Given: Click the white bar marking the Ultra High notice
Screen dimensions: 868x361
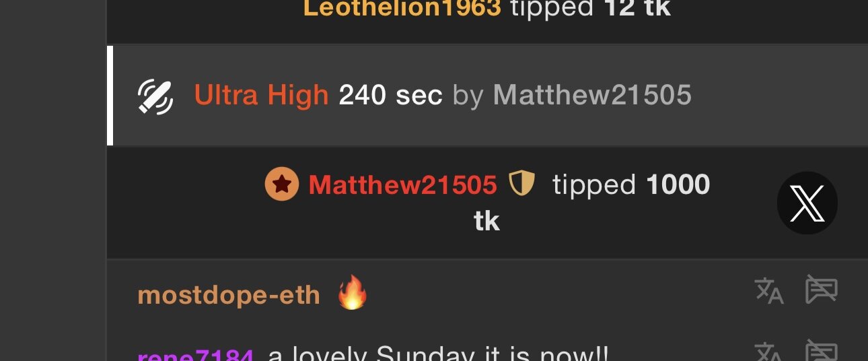Looking at the screenshot, I should [x=110, y=96].
